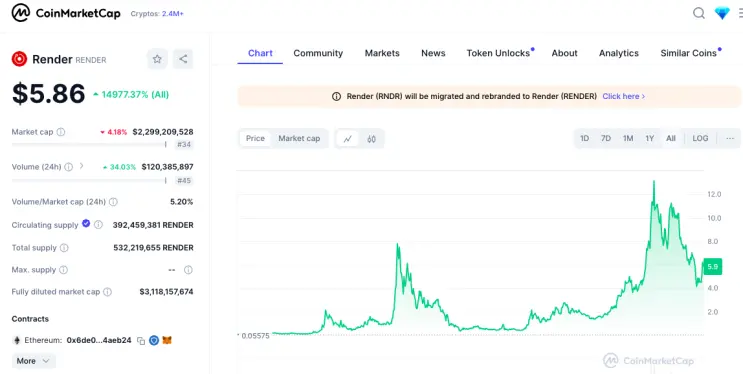Open the Analytics tab
743x374 pixels.
coord(618,53)
